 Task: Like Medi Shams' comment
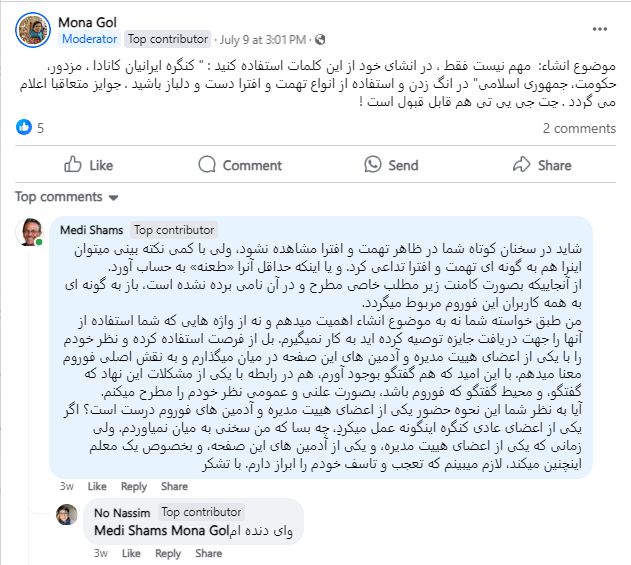point(97,486)
